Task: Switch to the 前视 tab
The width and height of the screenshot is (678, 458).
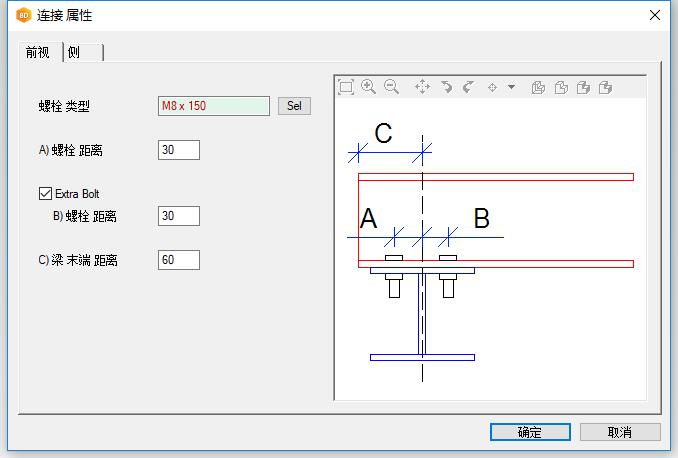Action: coord(38,52)
